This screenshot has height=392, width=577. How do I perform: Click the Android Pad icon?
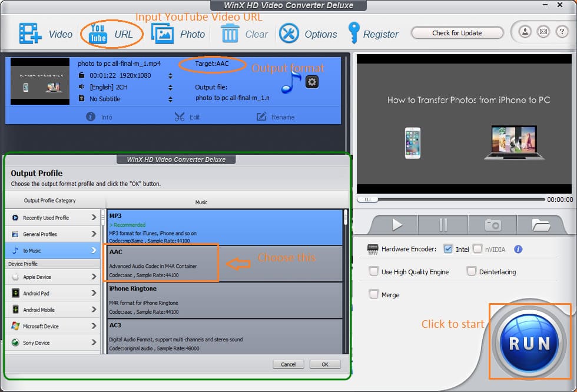pos(15,293)
